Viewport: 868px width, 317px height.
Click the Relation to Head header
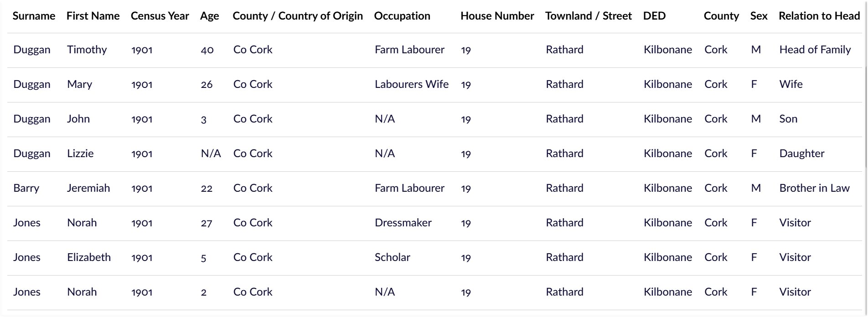[819, 16]
